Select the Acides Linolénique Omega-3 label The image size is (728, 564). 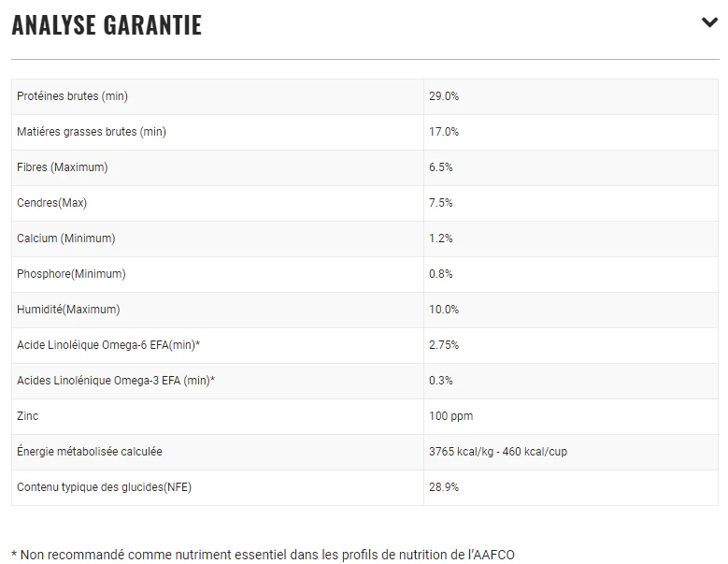[116, 381]
